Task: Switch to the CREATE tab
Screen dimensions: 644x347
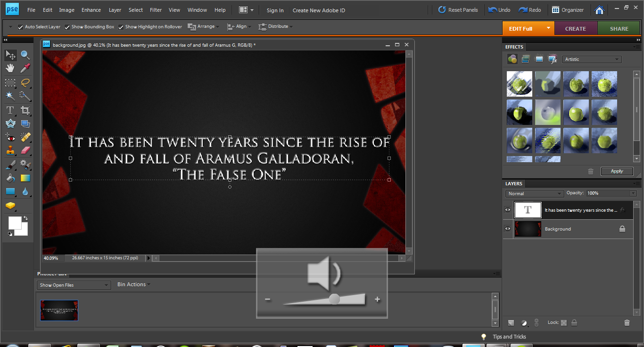Action: pos(575,29)
